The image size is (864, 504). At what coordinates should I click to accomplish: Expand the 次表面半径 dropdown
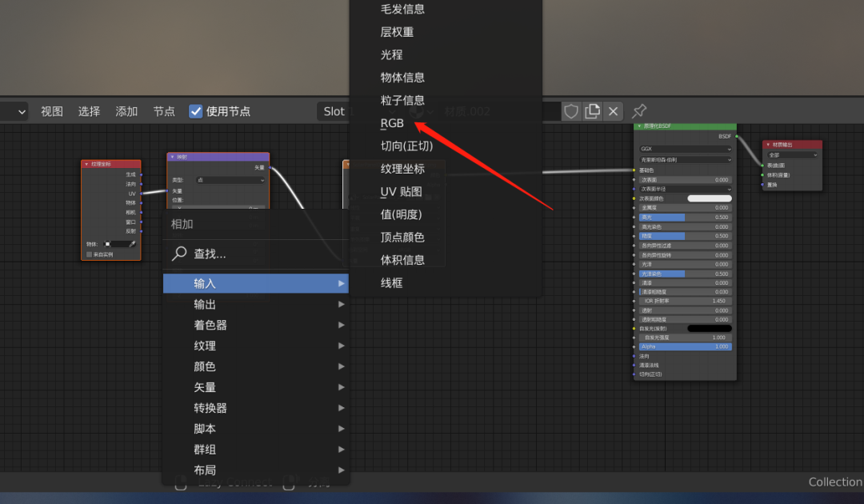click(x=686, y=189)
